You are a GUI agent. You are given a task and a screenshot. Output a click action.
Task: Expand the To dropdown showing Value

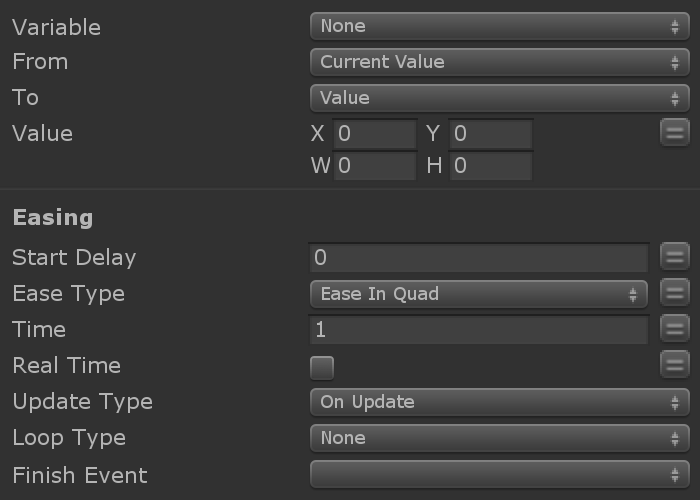click(x=499, y=98)
